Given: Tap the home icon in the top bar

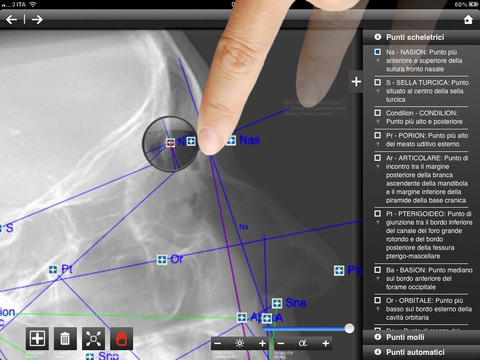Looking at the screenshot, I should coord(468,20).
